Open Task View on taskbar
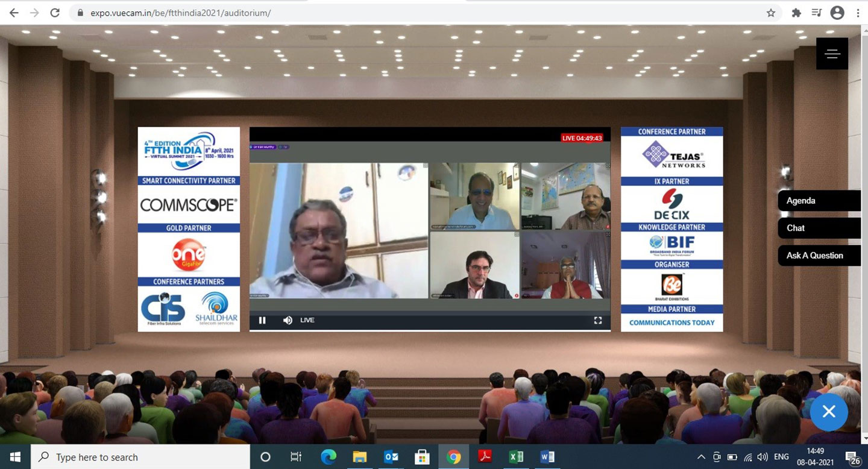Screen dimensions: 868x469 coord(296,457)
